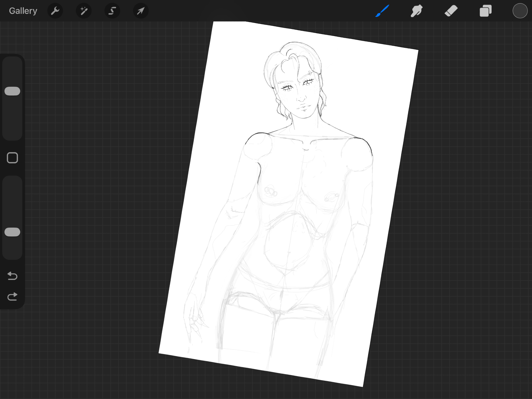Viewport: 532px width, 399px height.
Task: Open the Layers panel
Action: [x=485, y=11]
